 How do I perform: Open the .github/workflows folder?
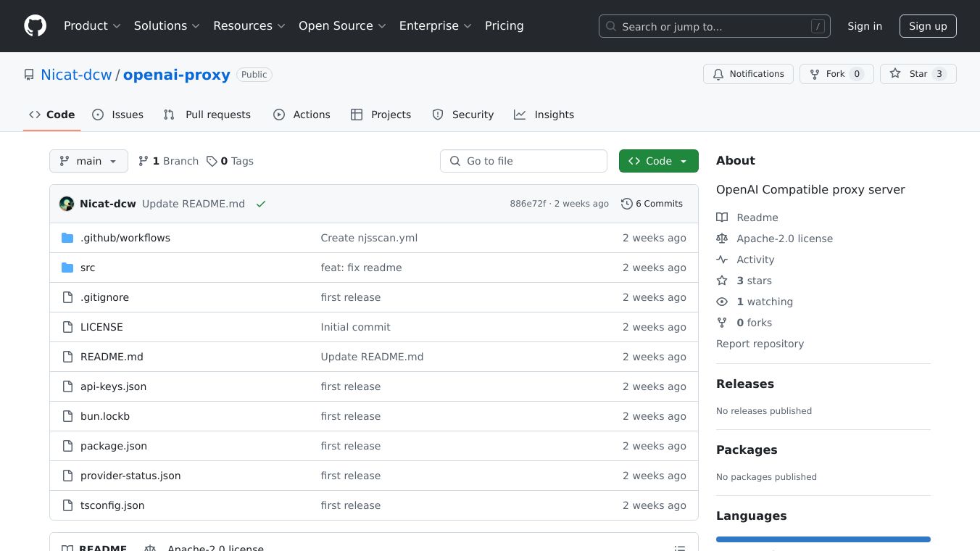point(125,238)
